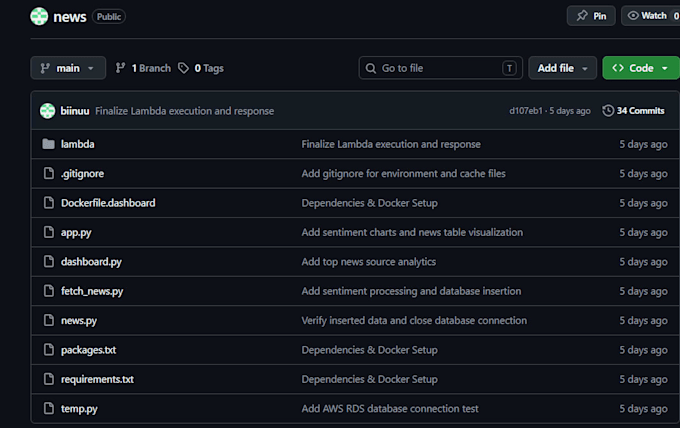Open the lambda folder

click(78, 144)
